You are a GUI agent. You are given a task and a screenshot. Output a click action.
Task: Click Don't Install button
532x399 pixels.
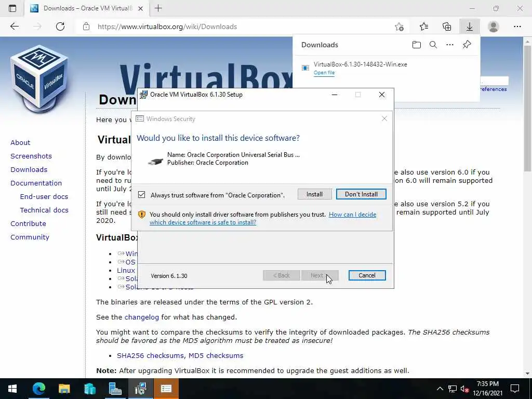(361, 194)
